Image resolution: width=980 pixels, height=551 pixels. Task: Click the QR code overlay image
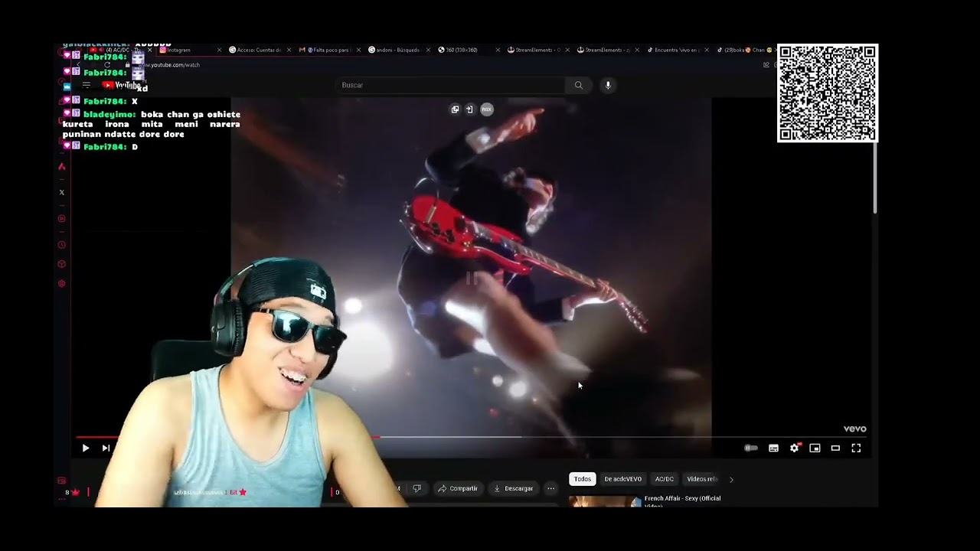[827, 93]
